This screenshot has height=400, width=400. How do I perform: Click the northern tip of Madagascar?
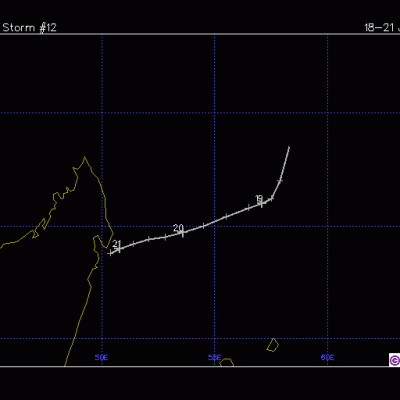pyautogui.click(x=85, y=158)
